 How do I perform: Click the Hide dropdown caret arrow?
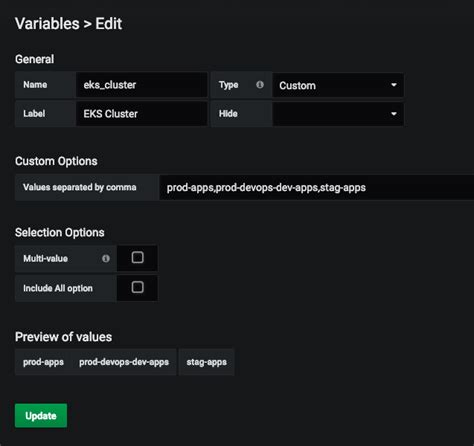pos(394,114)
